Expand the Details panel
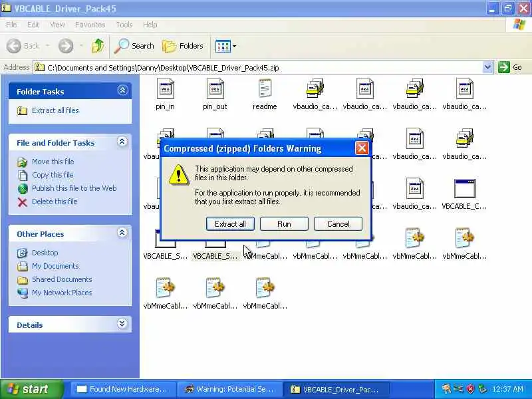 point(122,324)
